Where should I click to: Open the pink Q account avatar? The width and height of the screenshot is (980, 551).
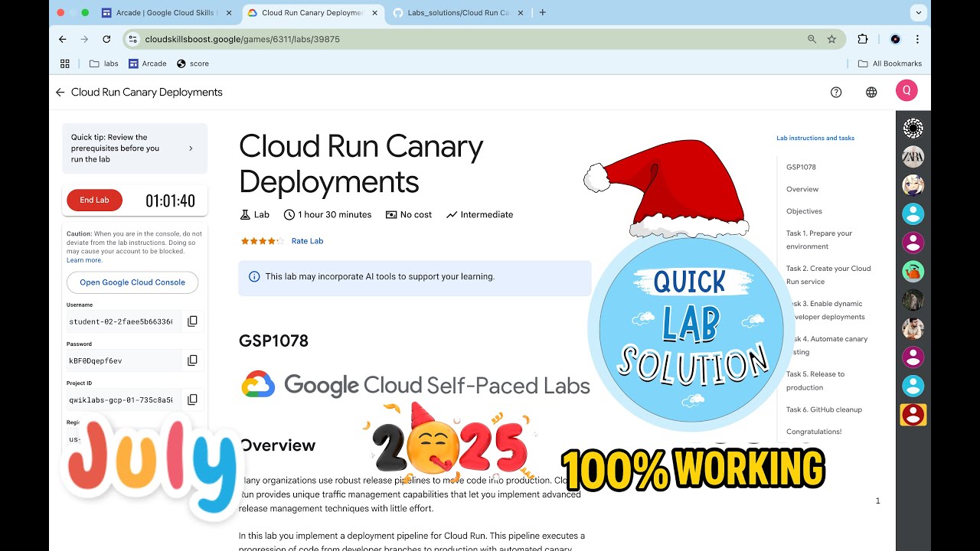(906, 91)
